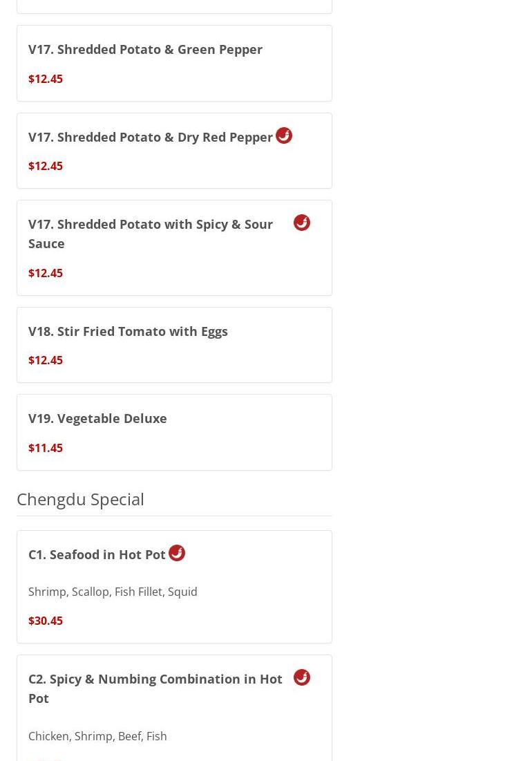
Task: Click the $11.45 price of Vegetable Deluxe
Action: pos(46,448)
